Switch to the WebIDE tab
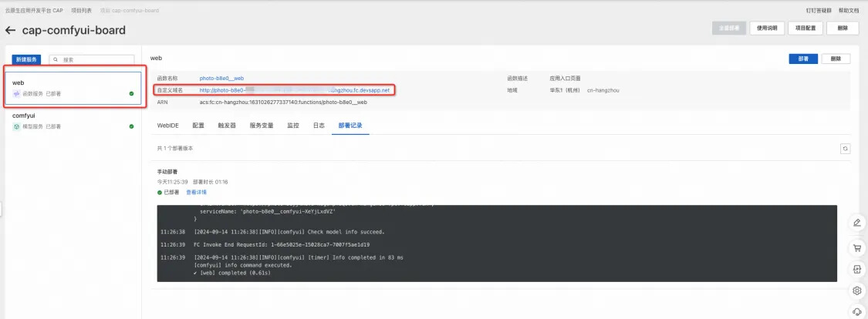Image resolution: width=868 pixels, height=319 pixels. click(167, 126)
